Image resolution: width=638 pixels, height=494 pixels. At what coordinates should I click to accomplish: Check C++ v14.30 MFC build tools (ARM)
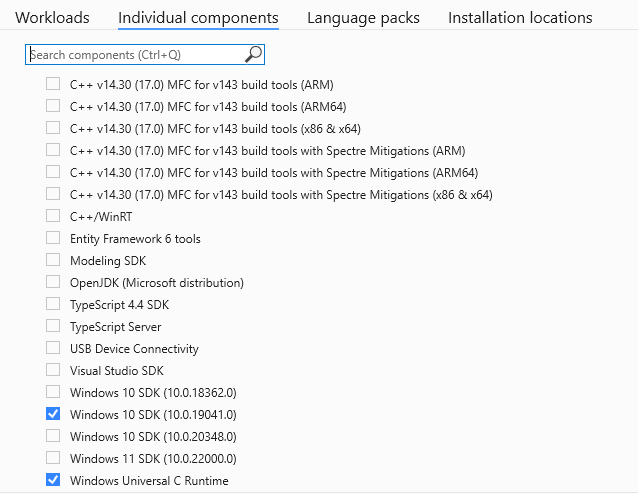tap(53, 84)
